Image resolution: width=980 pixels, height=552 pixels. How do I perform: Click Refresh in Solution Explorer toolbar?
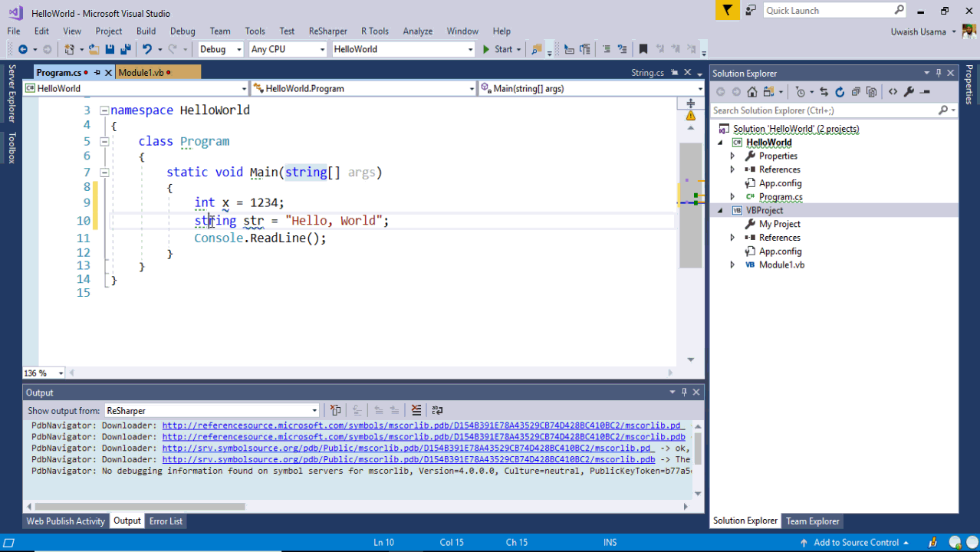pos(839,91)
